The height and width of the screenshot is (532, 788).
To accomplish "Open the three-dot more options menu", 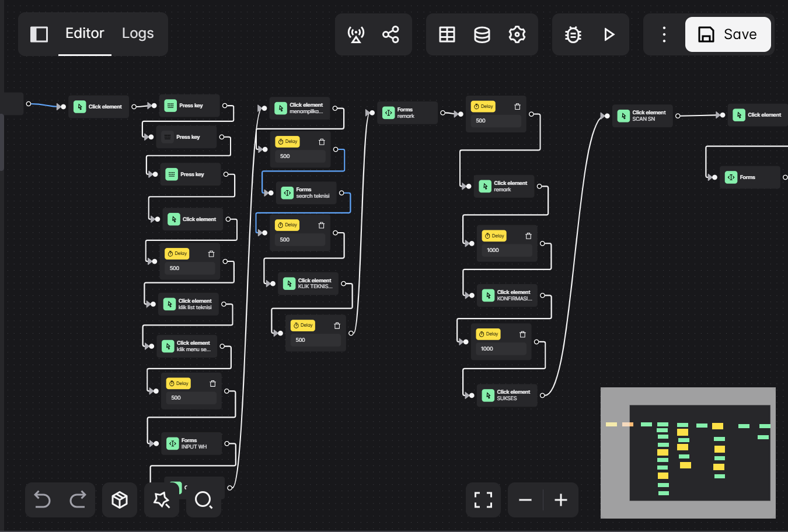I will pyautogui.click(x=664, y=34).
